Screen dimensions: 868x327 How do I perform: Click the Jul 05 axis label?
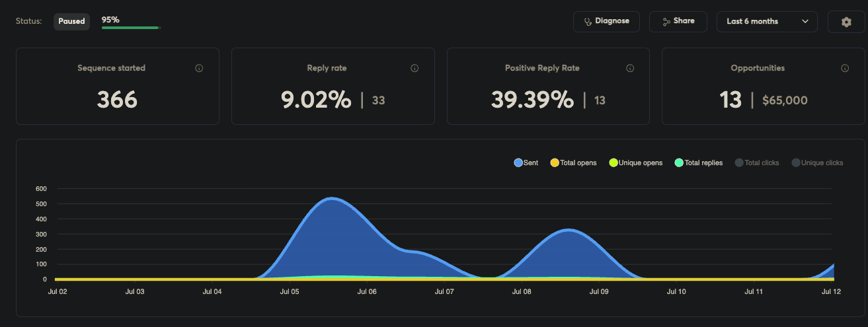[289, 291]
